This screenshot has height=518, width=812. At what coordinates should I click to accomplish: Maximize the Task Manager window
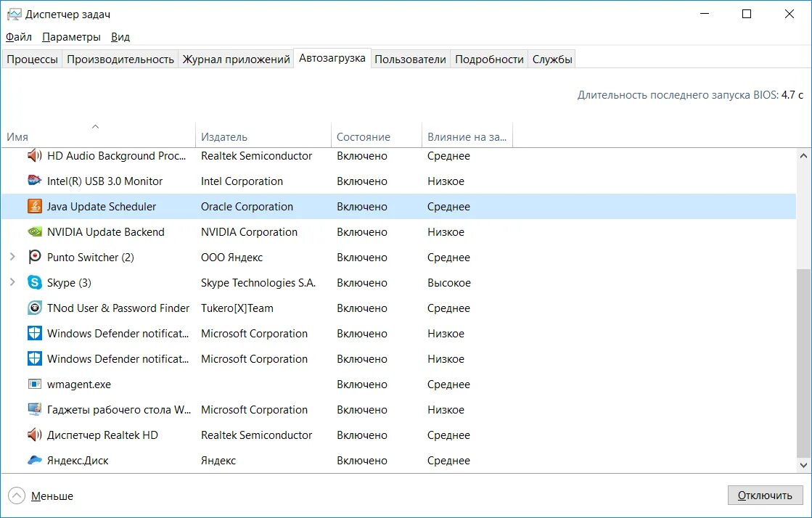click(746, 14)
